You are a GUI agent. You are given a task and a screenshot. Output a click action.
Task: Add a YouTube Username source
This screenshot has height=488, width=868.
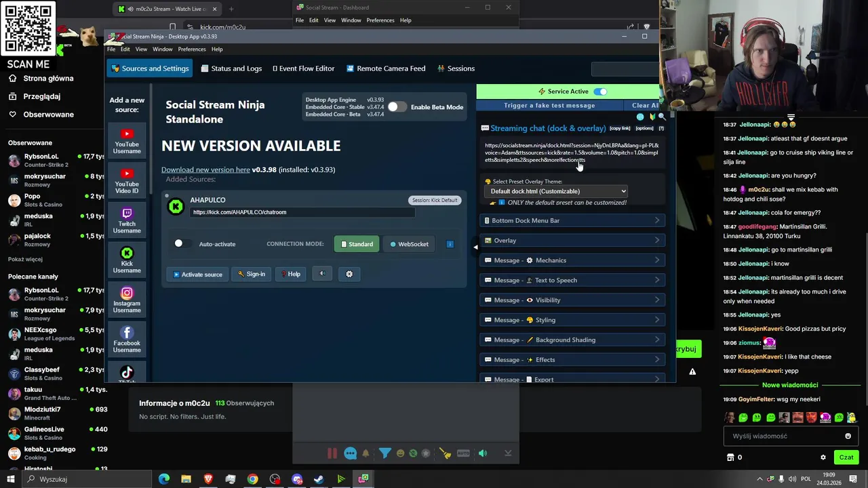point(127,141)
